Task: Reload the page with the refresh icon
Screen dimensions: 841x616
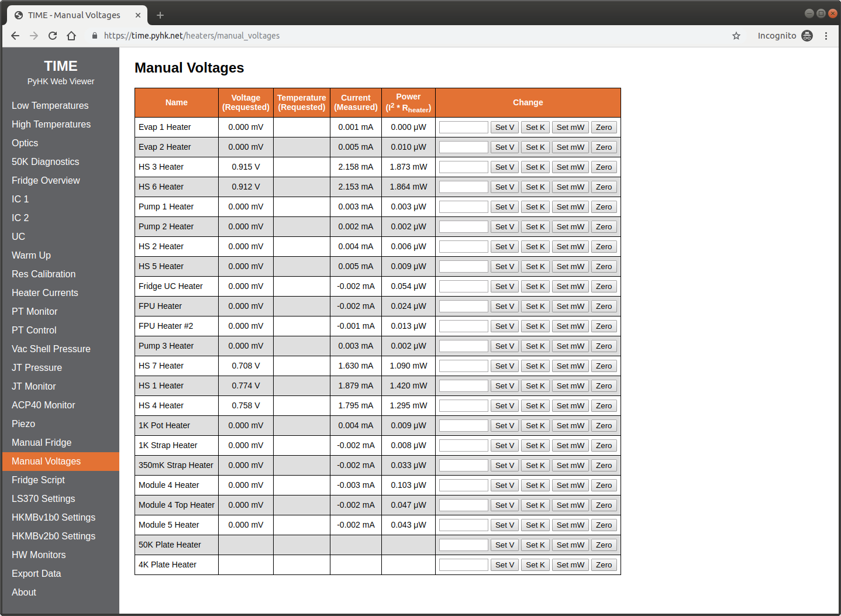Action: pyautogui.click(x=53, y=36)
